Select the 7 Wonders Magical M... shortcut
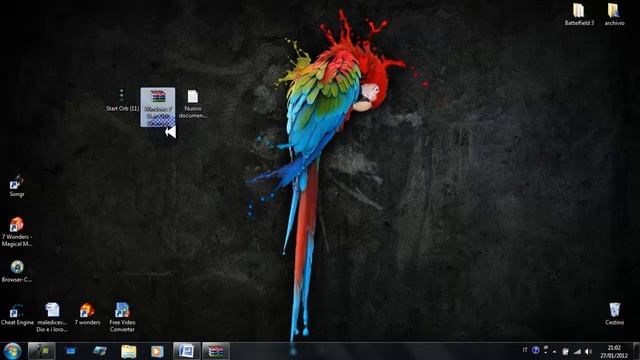 (x=17, y=232)
